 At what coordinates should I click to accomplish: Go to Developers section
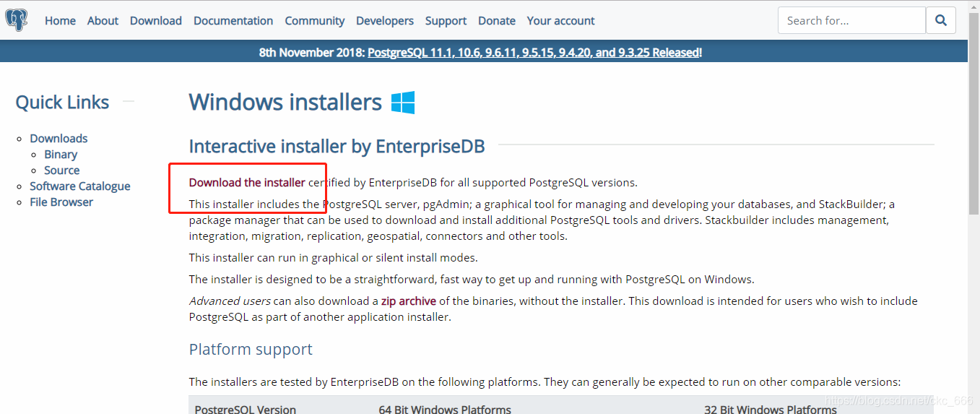385,21
